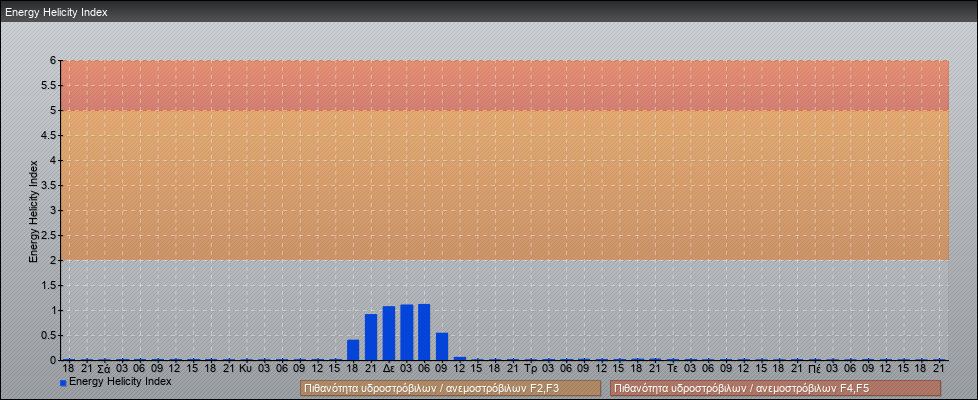The height and width of the screenshot is (400, 978).
Task: Click the blue bar above 21 near 0.9
Action: pyautogui.click(x=371, y=337)
